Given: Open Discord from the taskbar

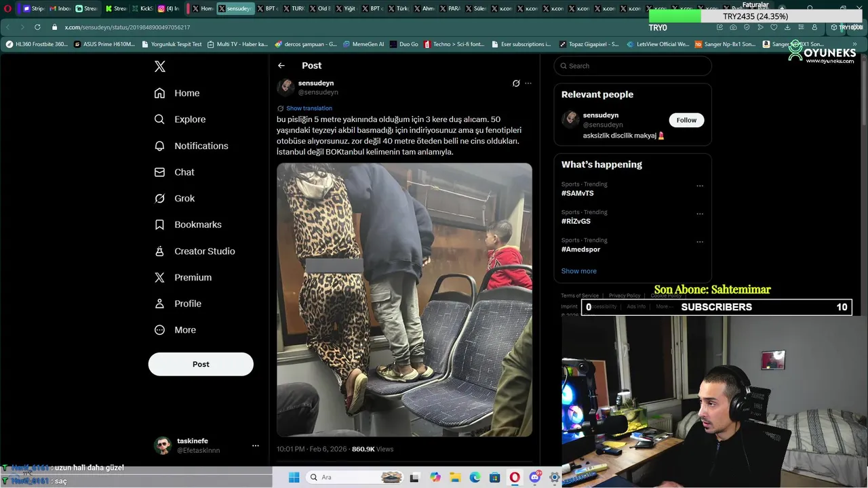Looking at the screenshot, I should [535, 478].
